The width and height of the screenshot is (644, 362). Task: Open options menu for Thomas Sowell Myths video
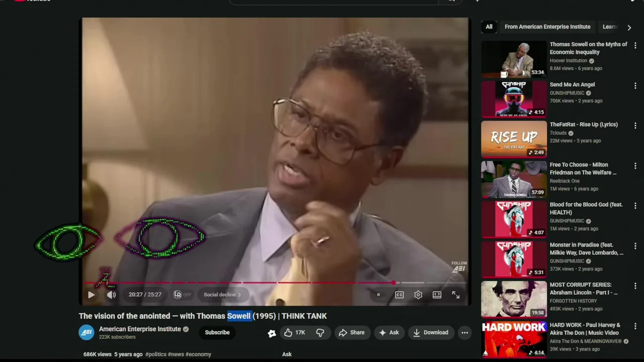[x=635, y=45]
